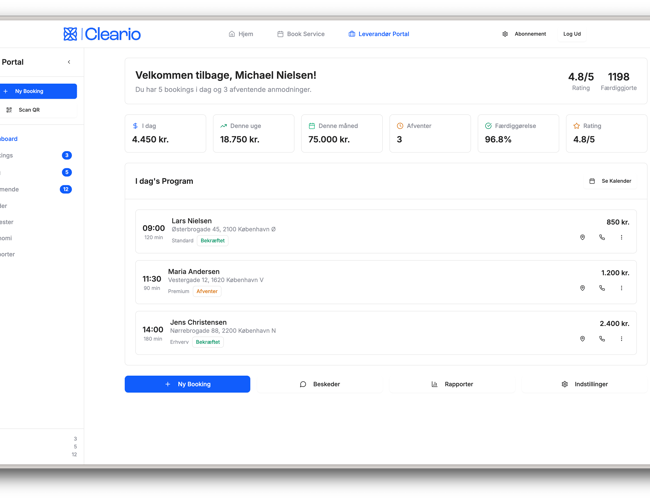Click the dollar icon on I dag card

pos(135,126)
